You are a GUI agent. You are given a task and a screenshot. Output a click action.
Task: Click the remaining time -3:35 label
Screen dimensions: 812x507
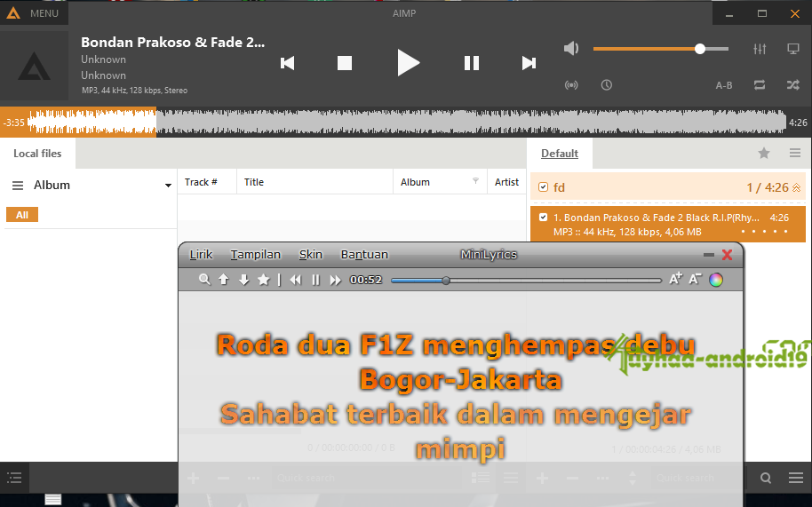pyautogui.click(x=13, y=123)
